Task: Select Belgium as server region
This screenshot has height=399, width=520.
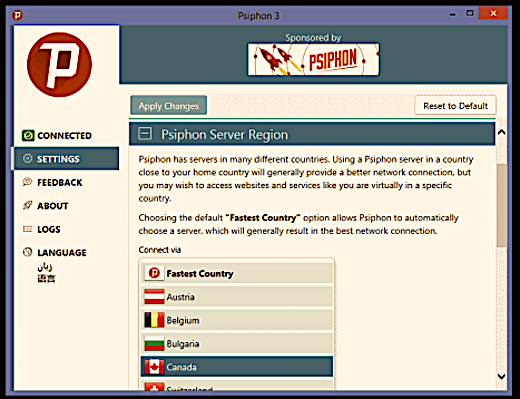Action: coord(237,320)
